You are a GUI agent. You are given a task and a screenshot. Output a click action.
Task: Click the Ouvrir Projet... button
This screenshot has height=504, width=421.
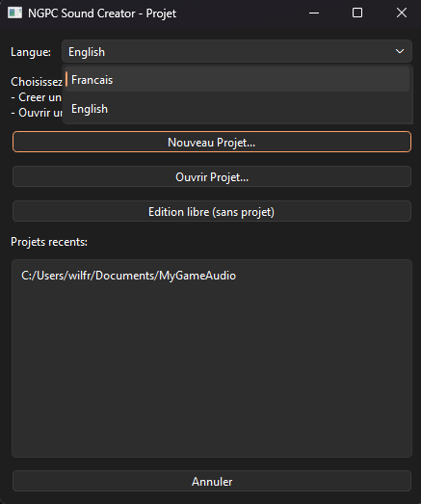point(212,176)
